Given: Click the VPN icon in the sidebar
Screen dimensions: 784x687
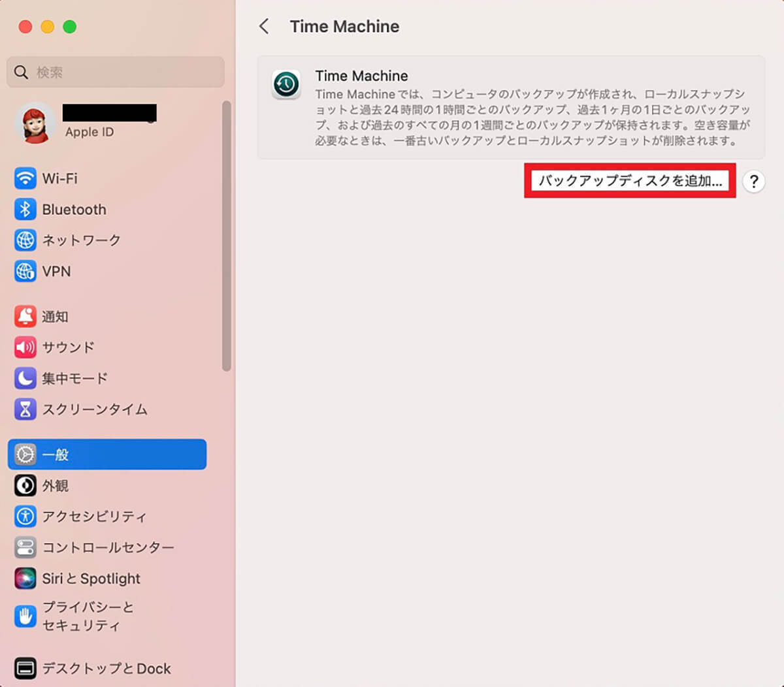Looking at the screenshot, I should tap(25, 271).
